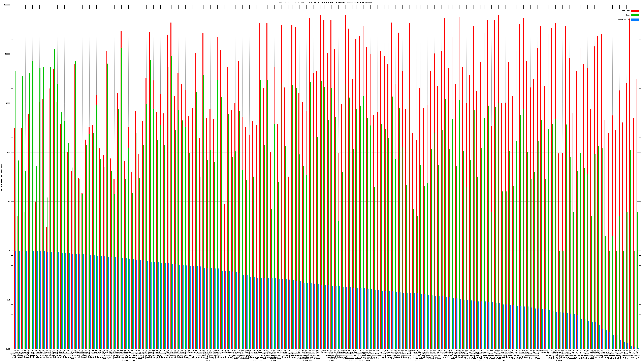Click the 100000 y-axis label
This screenshot has width=644, height=362.
click(x=7, y=5)
